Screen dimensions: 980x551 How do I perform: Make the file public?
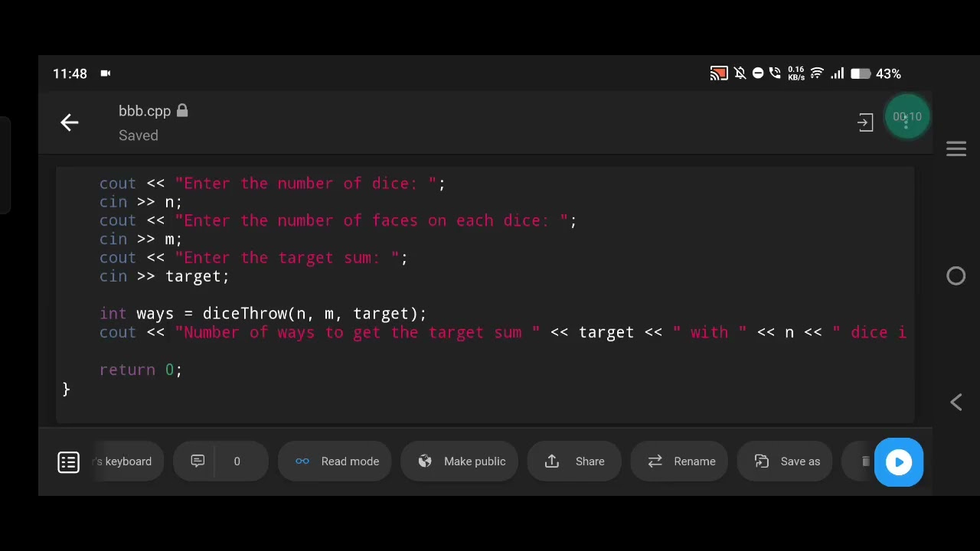pyautogui.click(x=459, y=461)
